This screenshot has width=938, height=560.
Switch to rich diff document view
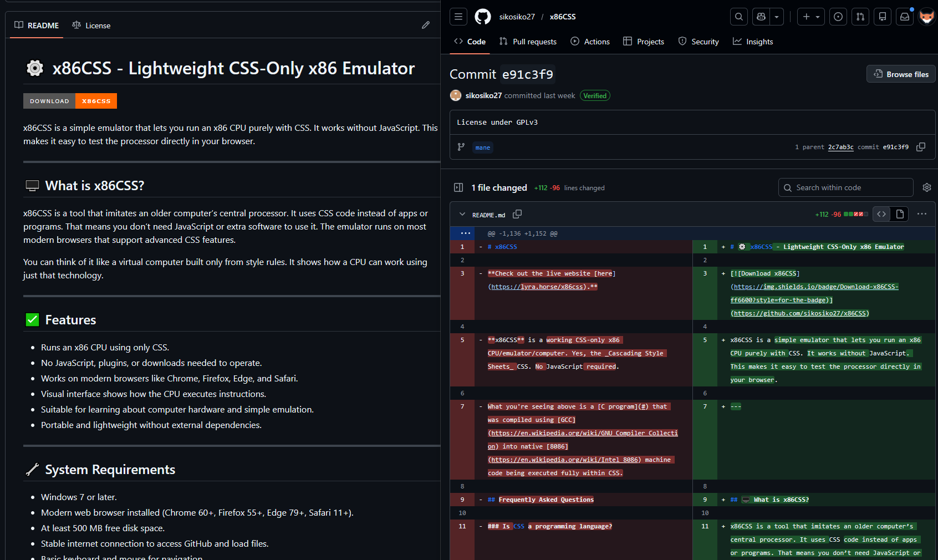[900, 214]
